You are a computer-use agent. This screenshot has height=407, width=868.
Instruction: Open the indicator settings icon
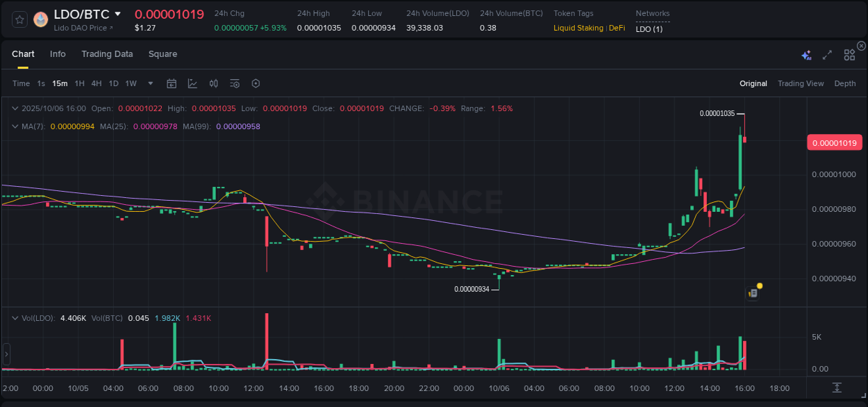(x=234, y=83)
